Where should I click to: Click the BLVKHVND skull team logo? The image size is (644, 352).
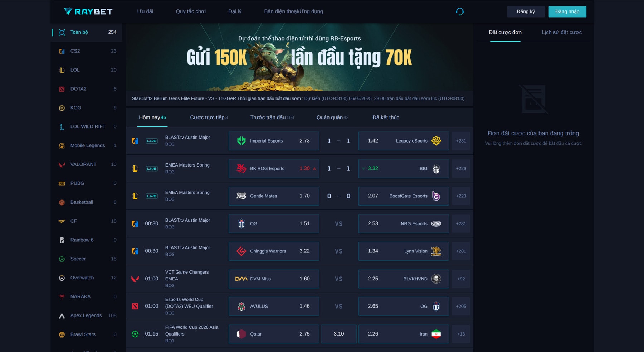[436, 279]
